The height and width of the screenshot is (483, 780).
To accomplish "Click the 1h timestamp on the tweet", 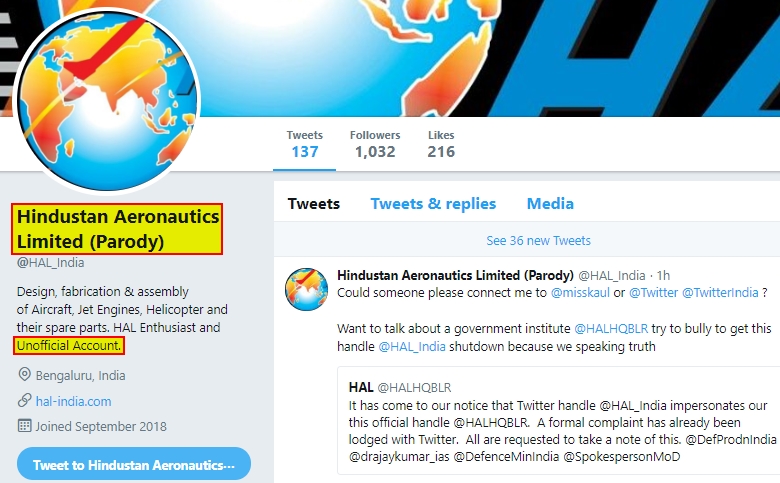I will [x=663, y=276].
